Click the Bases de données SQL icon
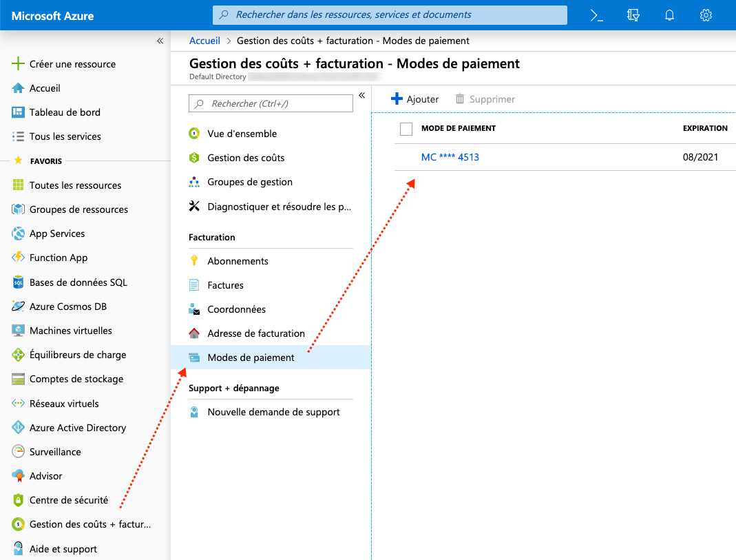Image resolution: width=736 pixels, height=560 pixels. 18,282
